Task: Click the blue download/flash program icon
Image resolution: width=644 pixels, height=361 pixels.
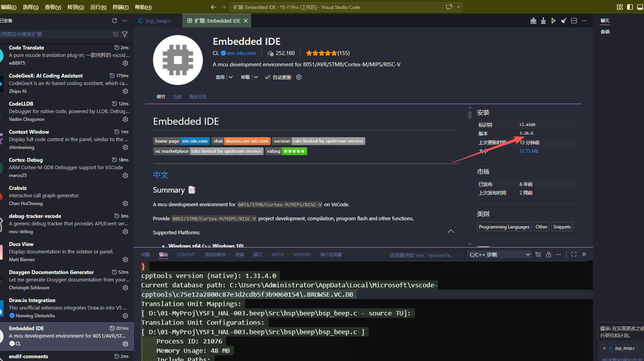Action: pos(543,21)
